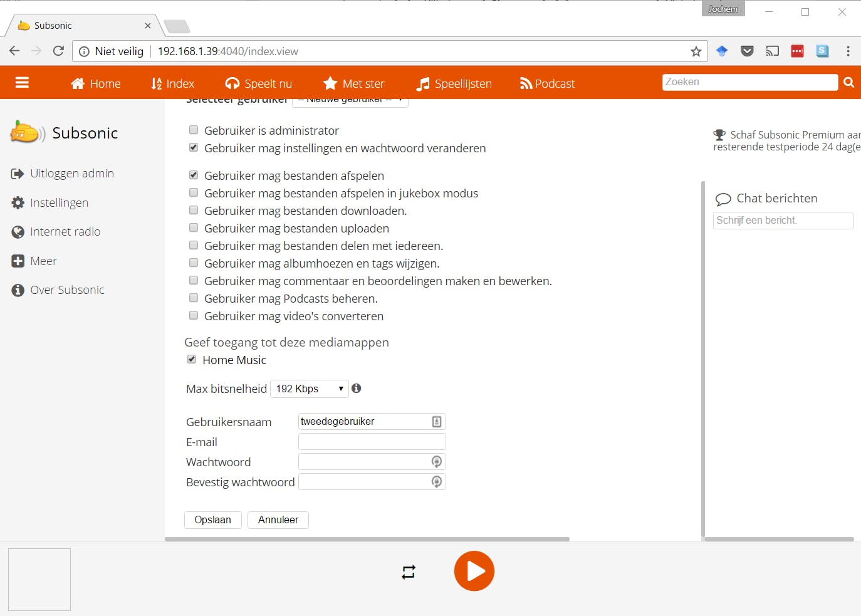Uncheck Gebruiker mag bestanden afspelen
861x616 pixels.
click(x=194, y=175)
